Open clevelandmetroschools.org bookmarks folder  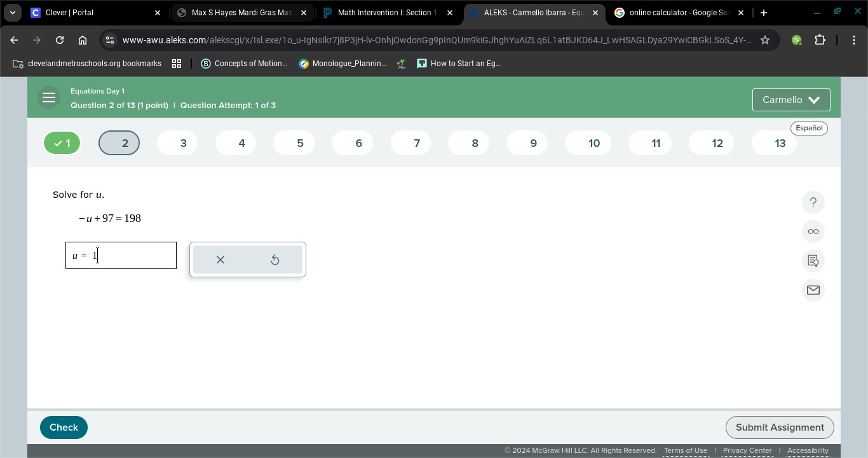tap(87, 64)
